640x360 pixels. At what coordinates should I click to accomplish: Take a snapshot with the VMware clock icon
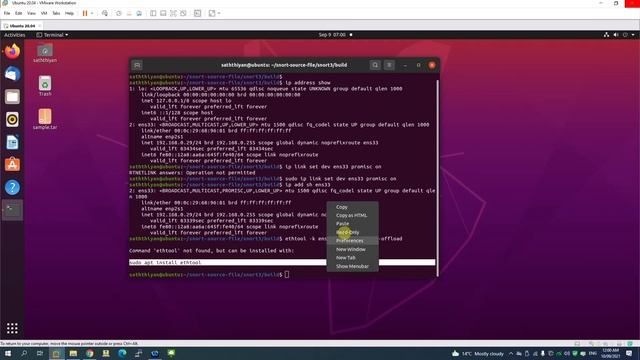(119, 13)
